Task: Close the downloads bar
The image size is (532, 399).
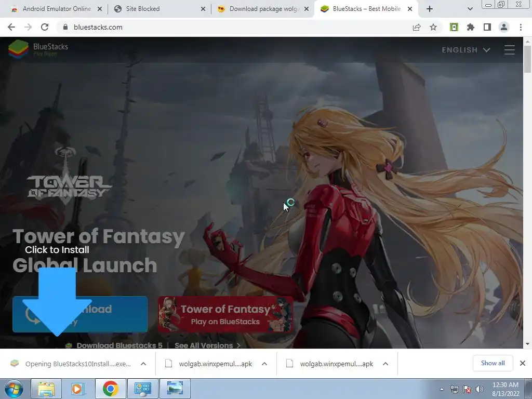Action: click(x=523, y=363)
